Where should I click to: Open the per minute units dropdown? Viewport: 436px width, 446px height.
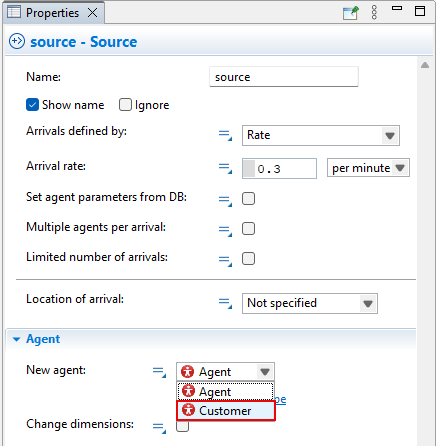click(368, 168)
